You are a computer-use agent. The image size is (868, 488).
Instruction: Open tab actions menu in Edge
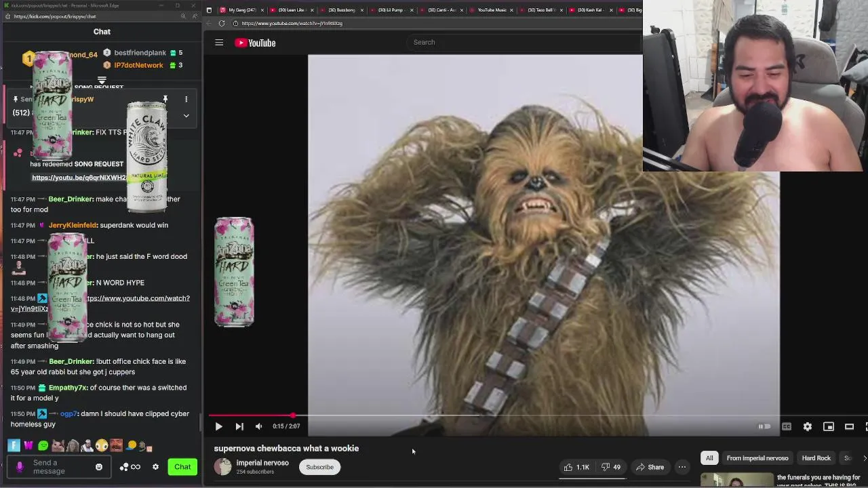coord(209,10)
